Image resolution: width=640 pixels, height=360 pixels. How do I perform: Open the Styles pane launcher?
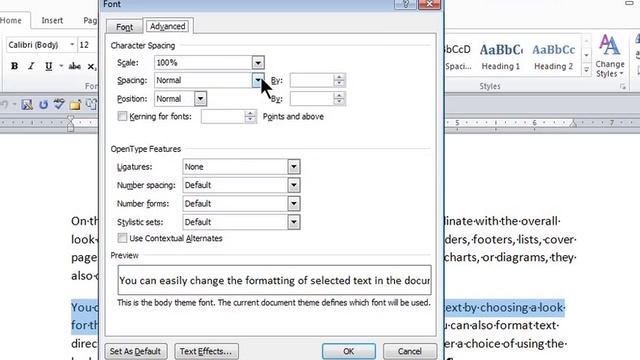[622, 87]
